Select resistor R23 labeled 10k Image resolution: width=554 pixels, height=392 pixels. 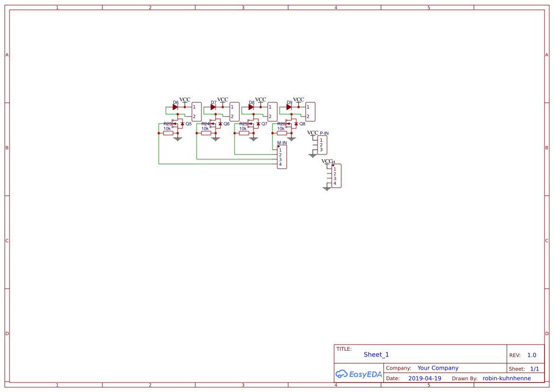point(168,133)
